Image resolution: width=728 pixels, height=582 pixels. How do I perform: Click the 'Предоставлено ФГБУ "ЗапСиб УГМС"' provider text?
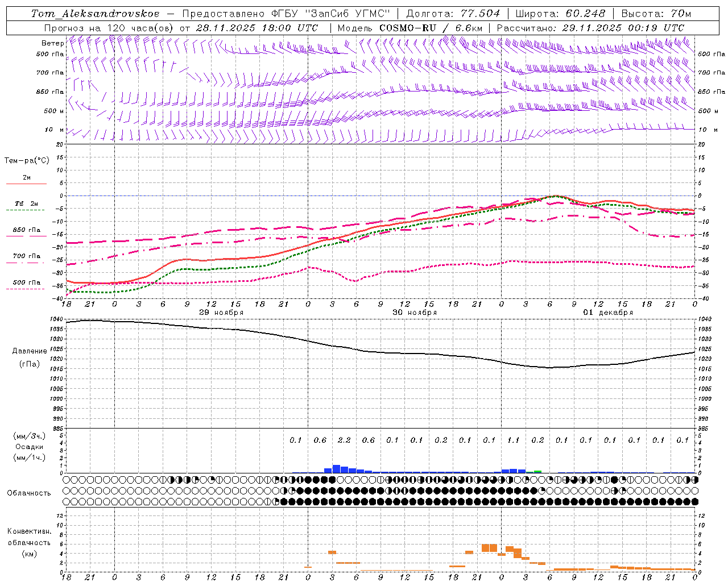(x=287, y=14)
